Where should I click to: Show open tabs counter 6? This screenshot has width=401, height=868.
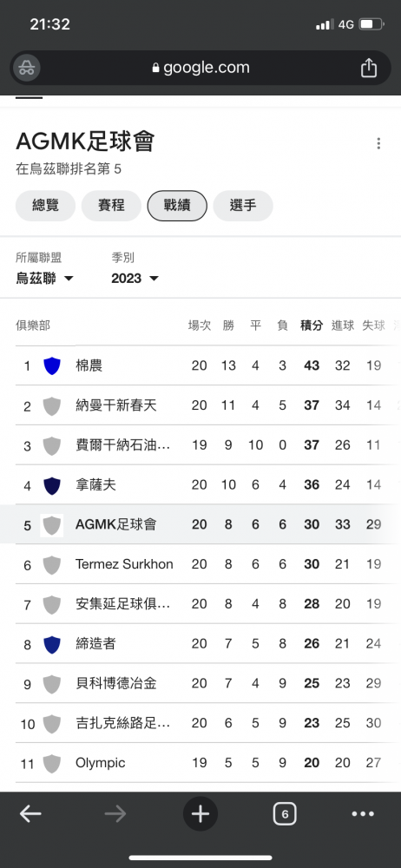(285, 814)
